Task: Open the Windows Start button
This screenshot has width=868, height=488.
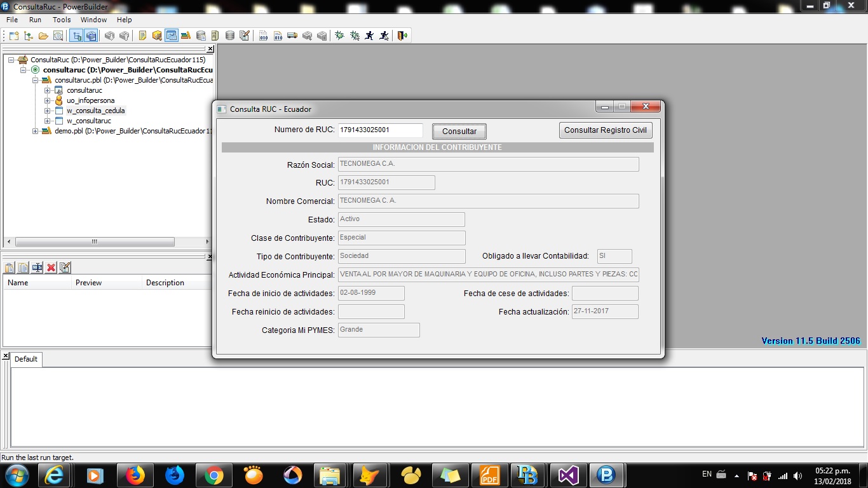Action: (17, 475)
